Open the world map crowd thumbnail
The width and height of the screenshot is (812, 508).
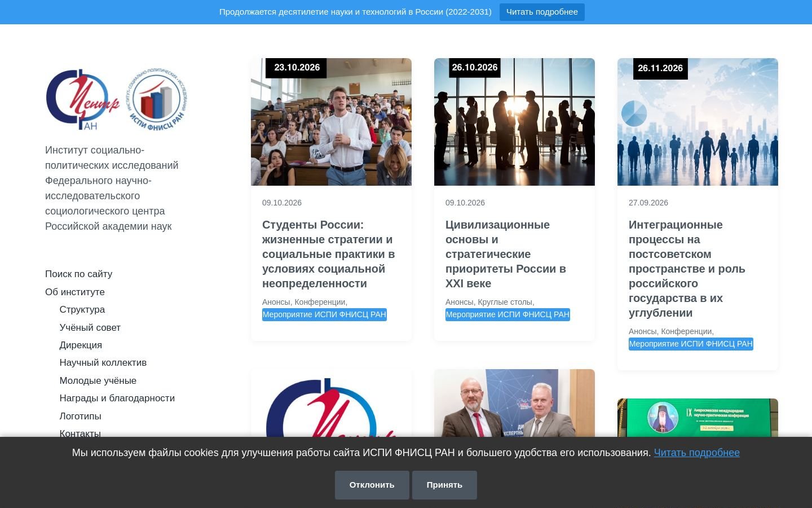pyautogui.click(x=698, y=122)
